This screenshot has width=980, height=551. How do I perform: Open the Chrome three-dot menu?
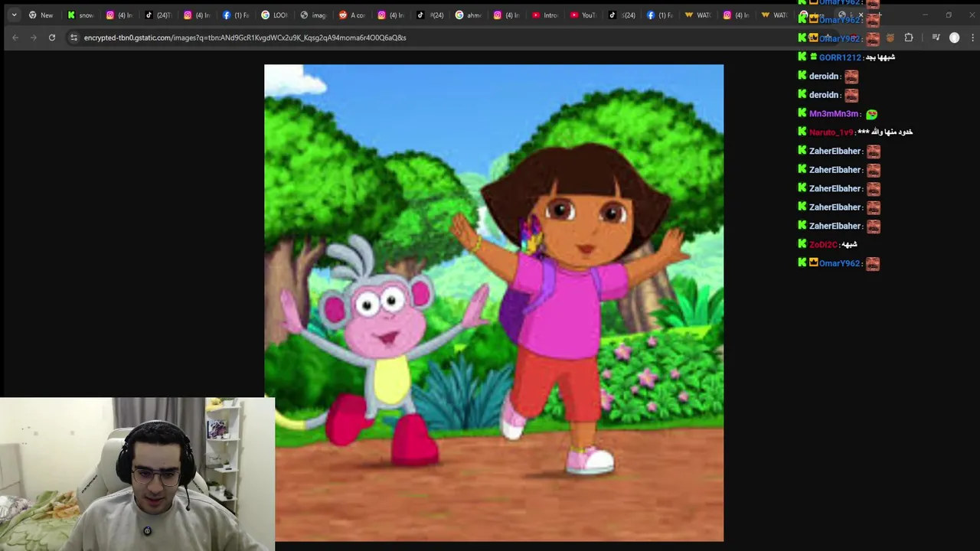972,37
